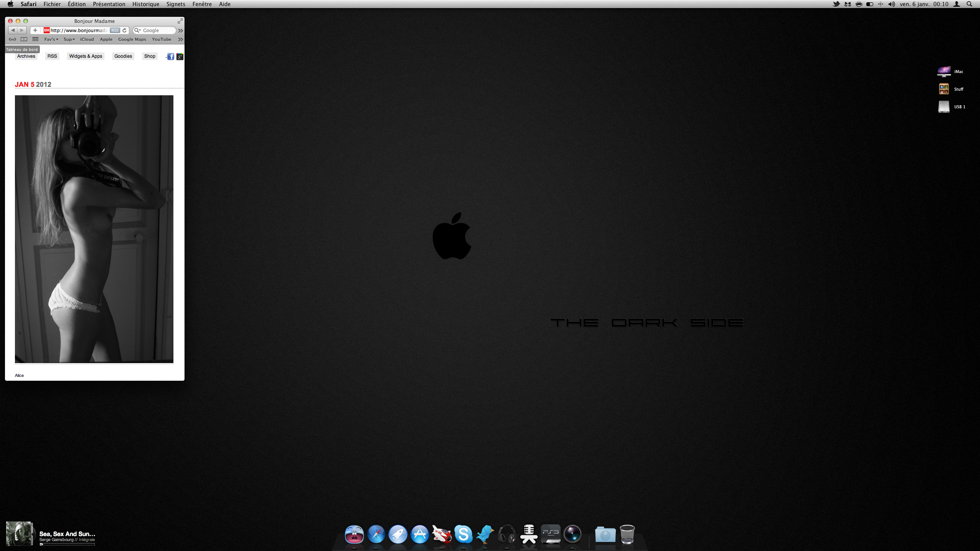The width and height of the screenshot is (980, 551).
Task: Open the search magnifier in the menu bar
Action: [x=969, y=4]
